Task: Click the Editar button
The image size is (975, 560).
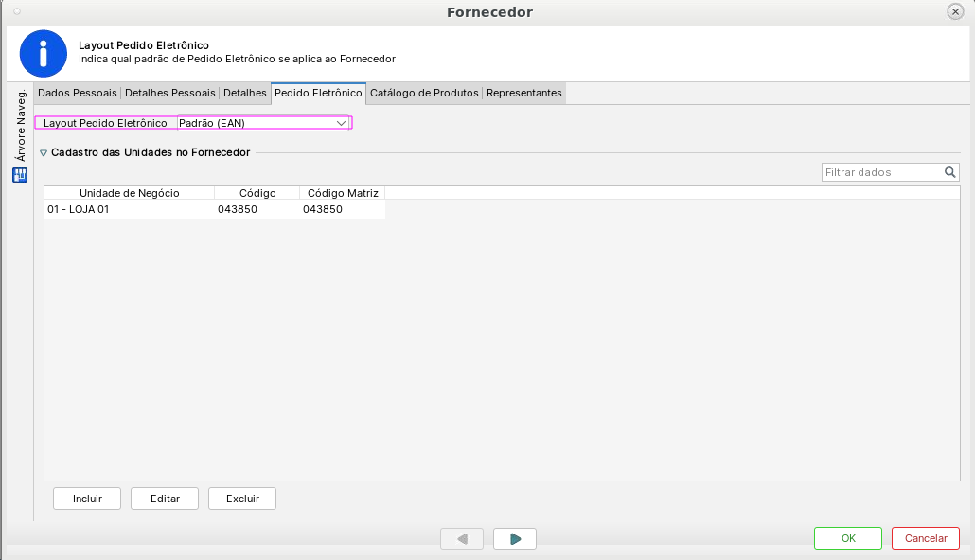Action: [165, 499]
